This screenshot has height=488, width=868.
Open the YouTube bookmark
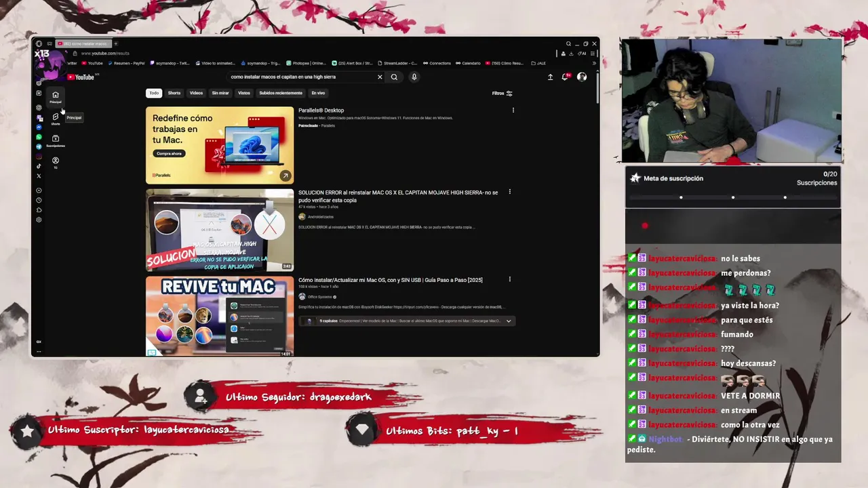92,63
